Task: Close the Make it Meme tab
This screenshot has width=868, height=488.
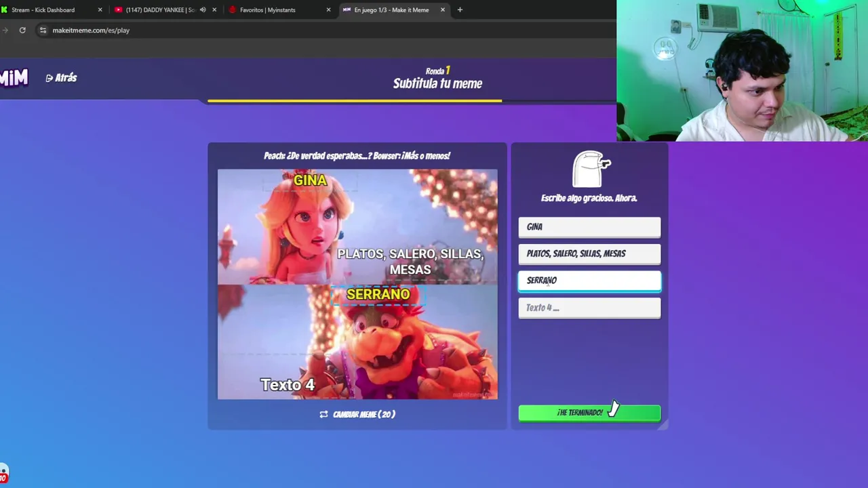Action: pyautogui.click(x=443, y=9)
